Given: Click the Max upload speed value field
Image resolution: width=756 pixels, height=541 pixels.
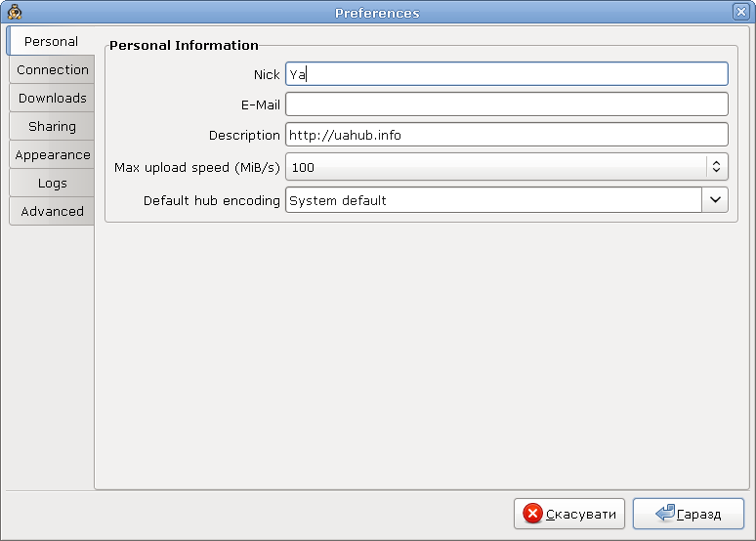Looking at the screenshot, I should coord(494,167).
